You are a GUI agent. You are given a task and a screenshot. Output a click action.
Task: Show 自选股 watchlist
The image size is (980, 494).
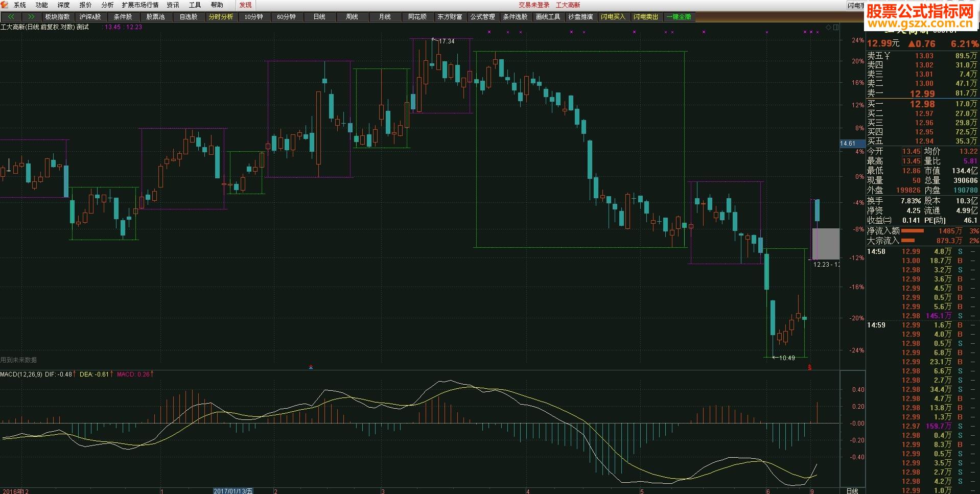[x=189, y=17]
